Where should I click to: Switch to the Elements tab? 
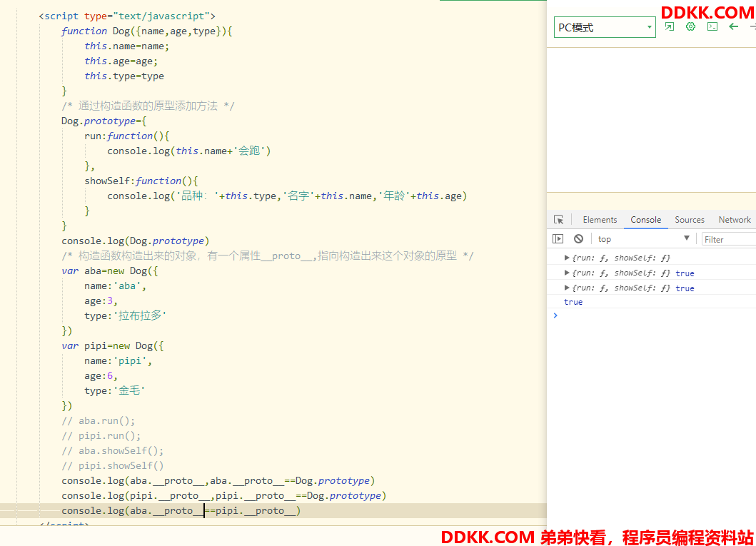(600, 220)
